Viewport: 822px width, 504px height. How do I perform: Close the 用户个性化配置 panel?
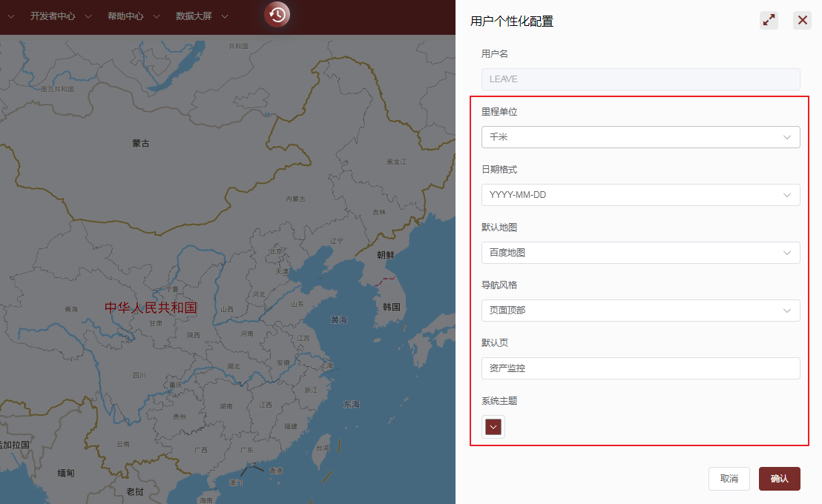coord(802,21)
